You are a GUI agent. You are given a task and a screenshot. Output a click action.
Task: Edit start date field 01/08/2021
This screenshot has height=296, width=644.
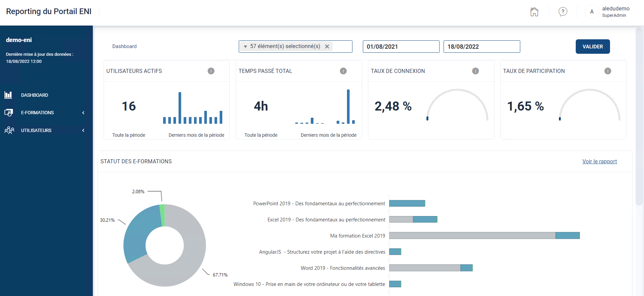(401, 47)
